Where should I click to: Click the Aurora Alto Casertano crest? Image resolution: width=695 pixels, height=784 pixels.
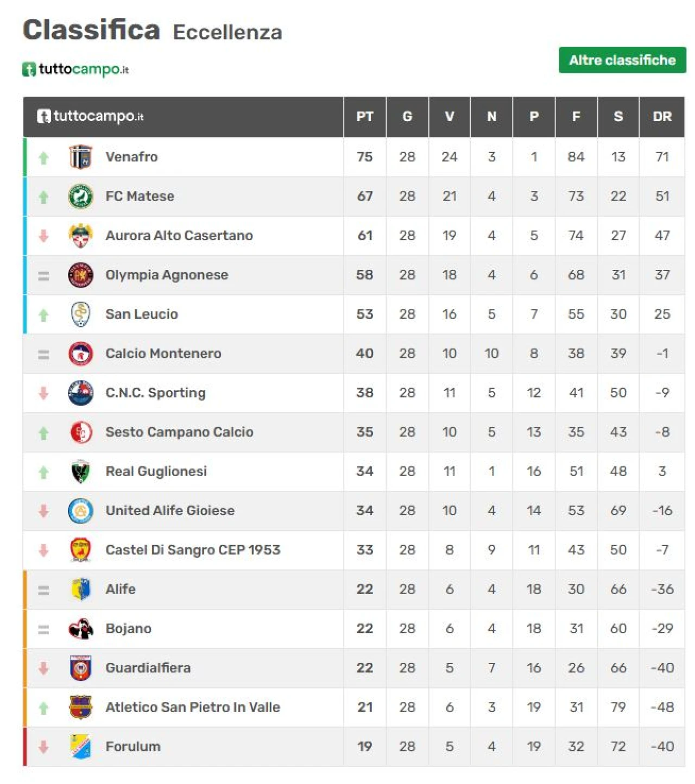click(81, 236)
